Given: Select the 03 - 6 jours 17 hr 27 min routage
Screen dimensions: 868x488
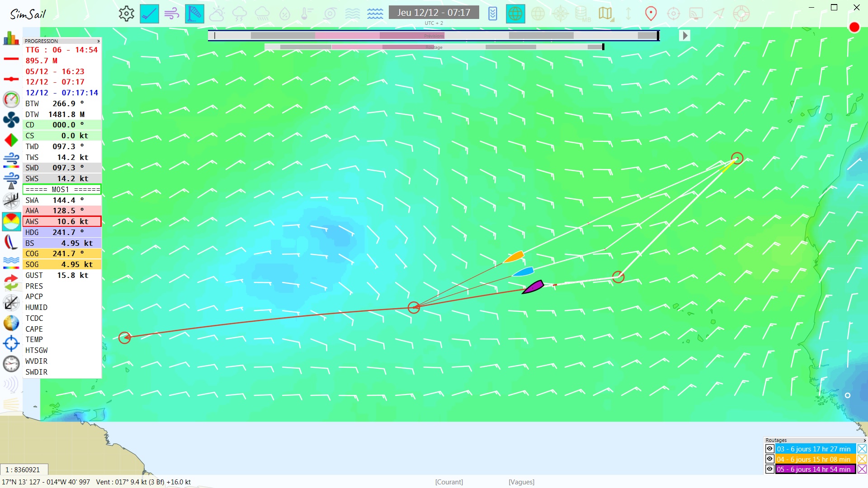Looking at the screenshot, I should point(814,449).
